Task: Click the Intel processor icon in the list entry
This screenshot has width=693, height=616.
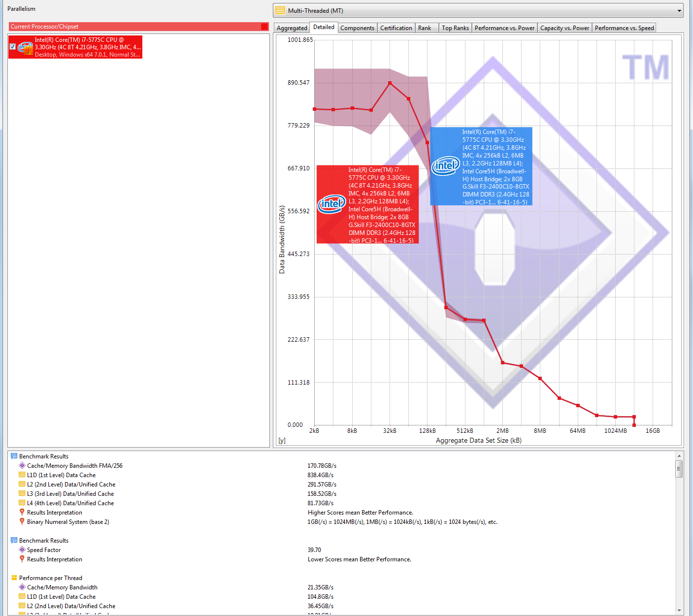Action: [x=26, y=47]
